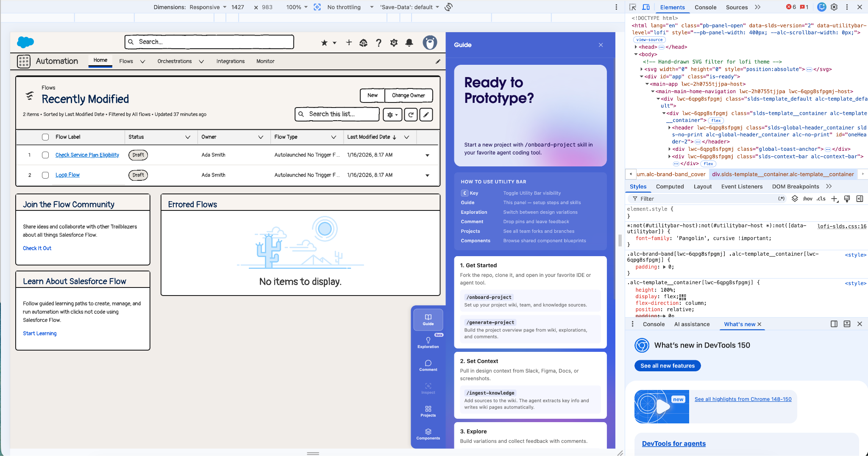Click the New flow button
The height and width of the screenshot is (456, 868).
click(x=373, y=96)
